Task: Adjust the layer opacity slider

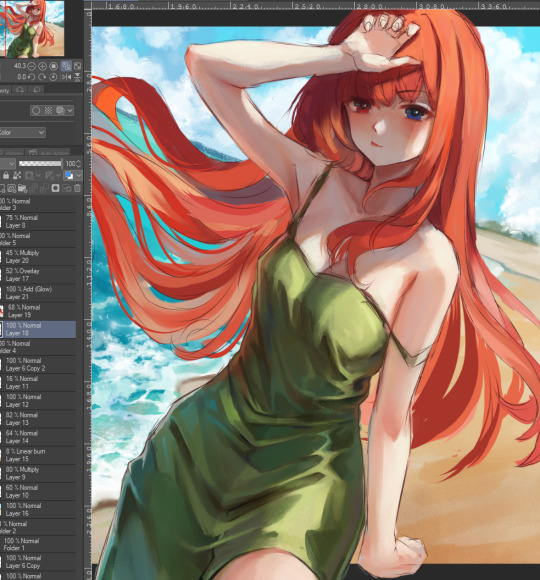Action: coord(40,163)
